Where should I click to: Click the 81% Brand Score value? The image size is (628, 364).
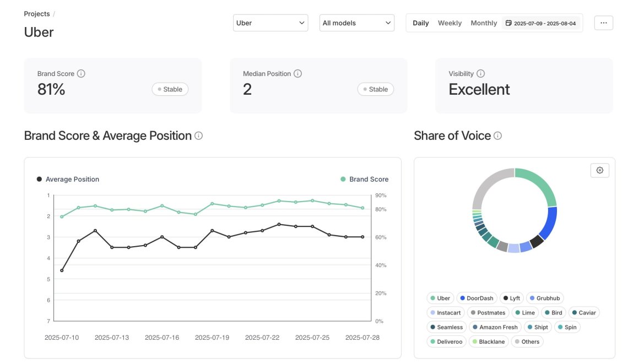point(51,89)
